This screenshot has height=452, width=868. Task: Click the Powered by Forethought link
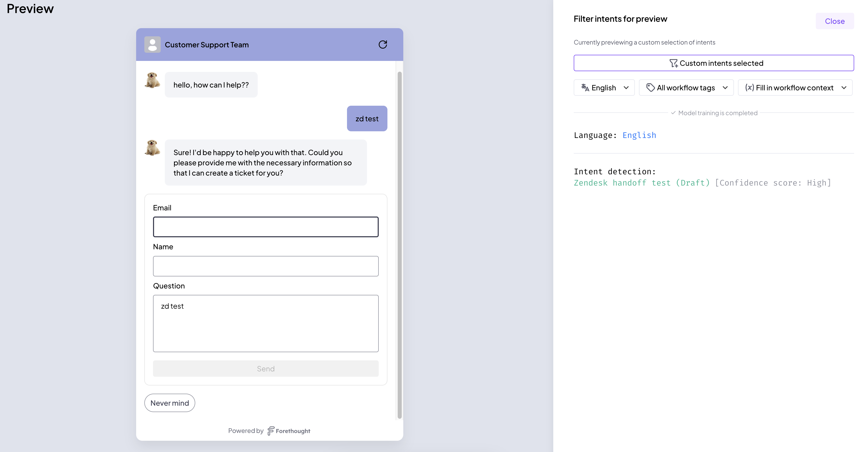click(x=269, y=431)
